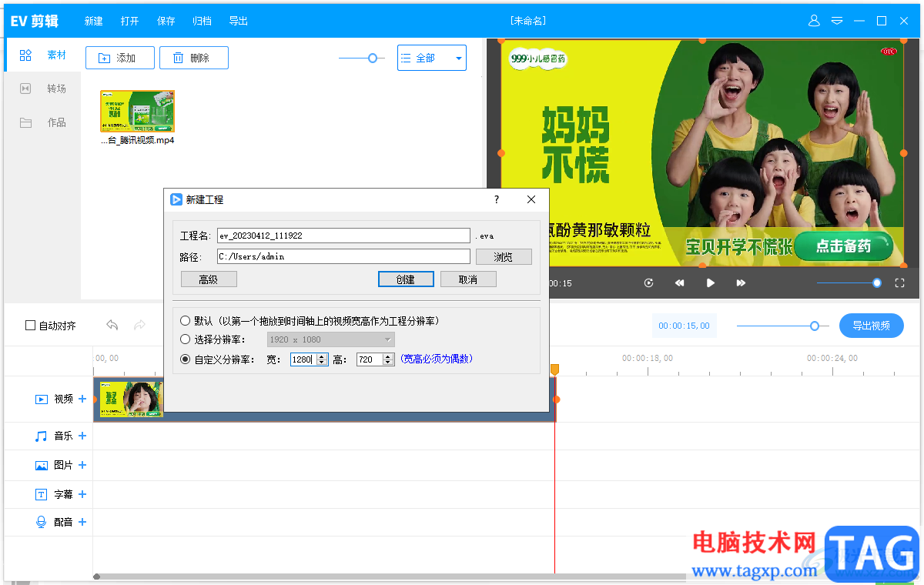Screen dimensions: 924x585
Task: Click the music note track icon
Action: [42, 436]
